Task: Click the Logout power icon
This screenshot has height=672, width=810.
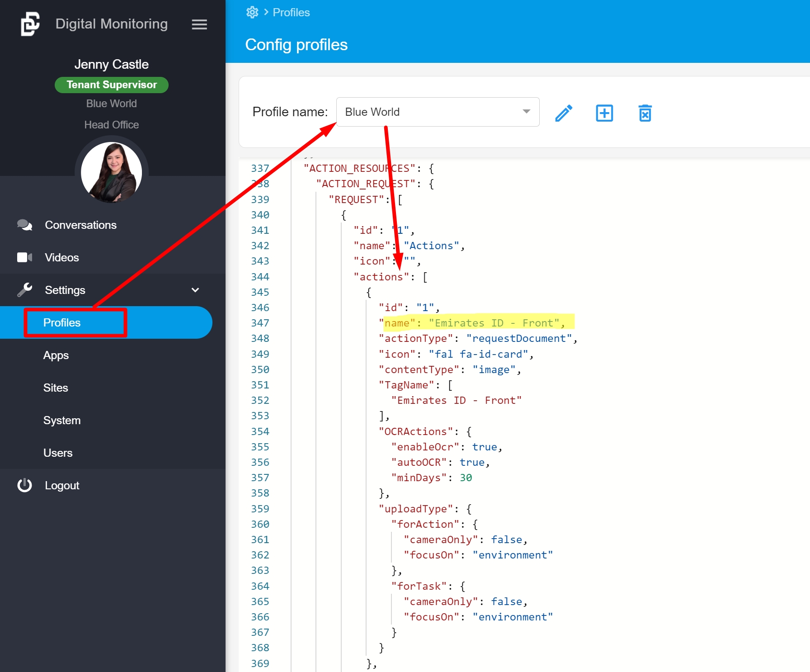Action: point(24,485)
